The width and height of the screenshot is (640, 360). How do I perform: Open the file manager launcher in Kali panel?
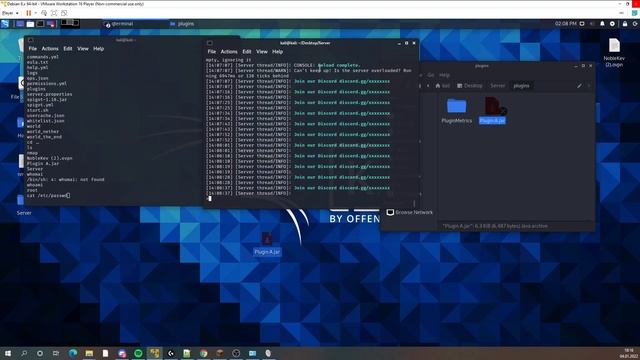(x=30, y=24)
